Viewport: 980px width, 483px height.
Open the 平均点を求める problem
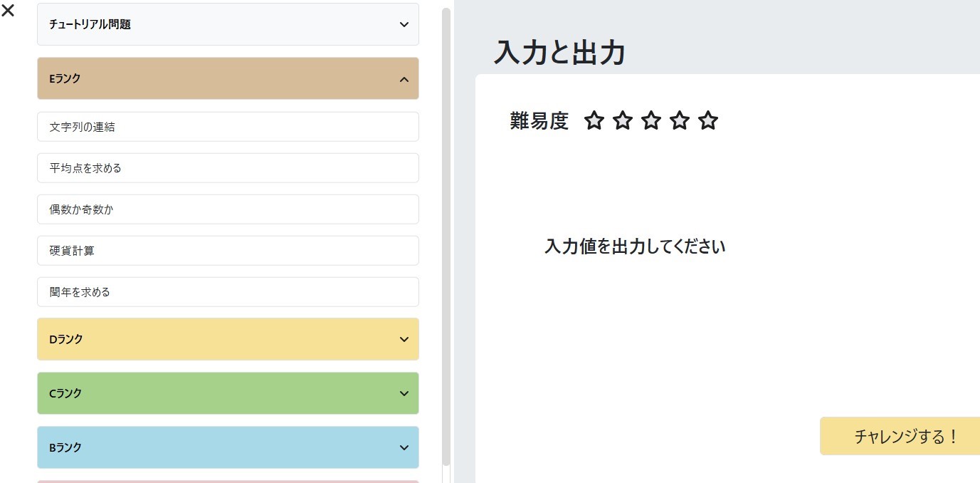[228, 168]
